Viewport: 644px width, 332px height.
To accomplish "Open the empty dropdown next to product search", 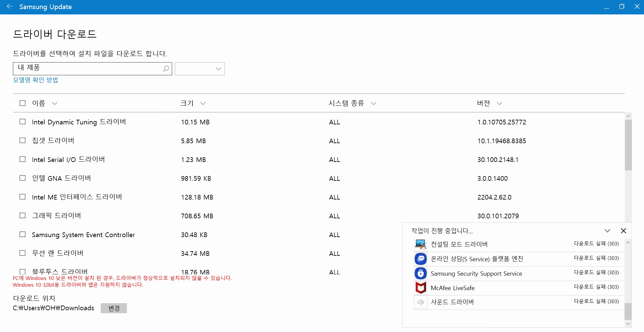I will [200, 69].
